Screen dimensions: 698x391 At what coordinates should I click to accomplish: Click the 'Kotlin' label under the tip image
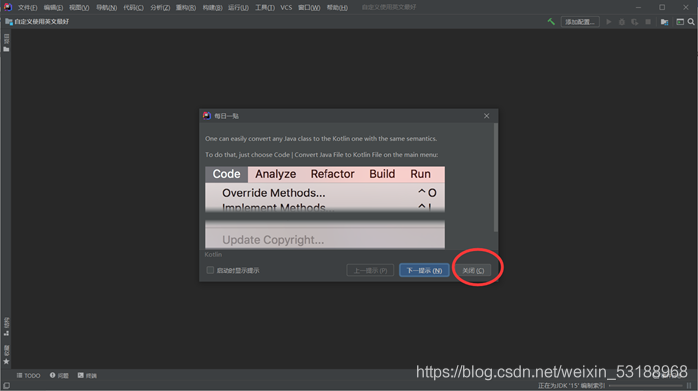tap(213, 254)
